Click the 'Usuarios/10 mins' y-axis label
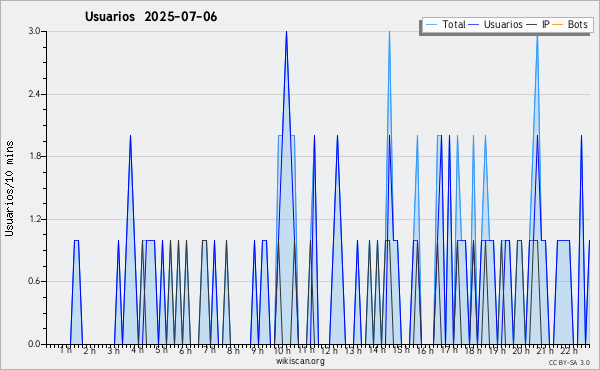600x370 pixels. pos(10,189)
